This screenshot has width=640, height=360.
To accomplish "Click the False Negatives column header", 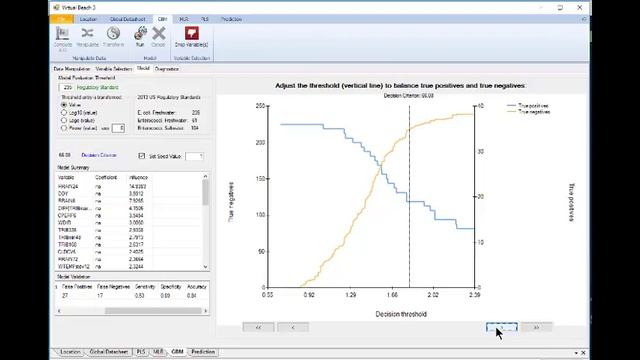I will click(x=113, y=287).
